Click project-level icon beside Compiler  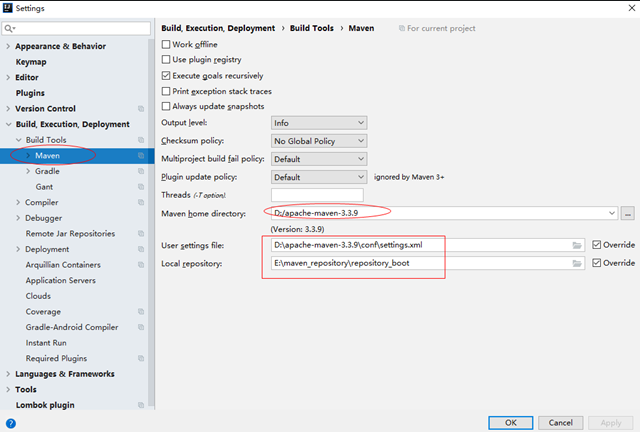[x=141, y=202]
